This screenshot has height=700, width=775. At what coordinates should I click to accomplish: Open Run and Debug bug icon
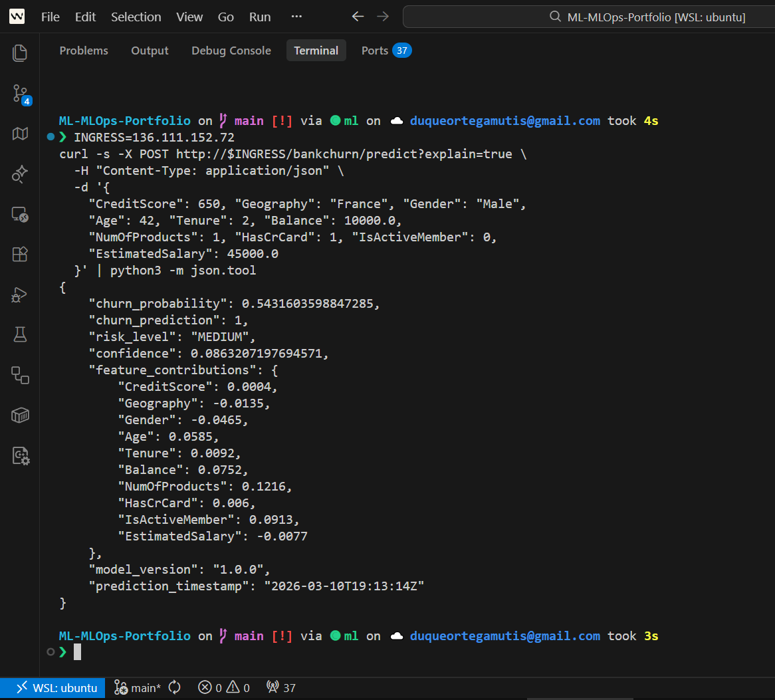(x=20, y=295)
